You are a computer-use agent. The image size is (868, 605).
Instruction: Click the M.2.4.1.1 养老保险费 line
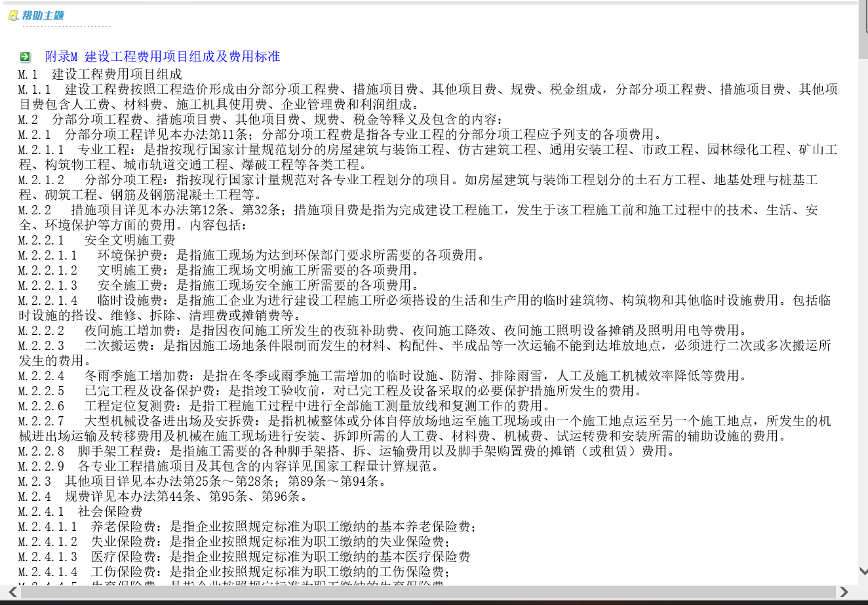[x=248, y=527]
